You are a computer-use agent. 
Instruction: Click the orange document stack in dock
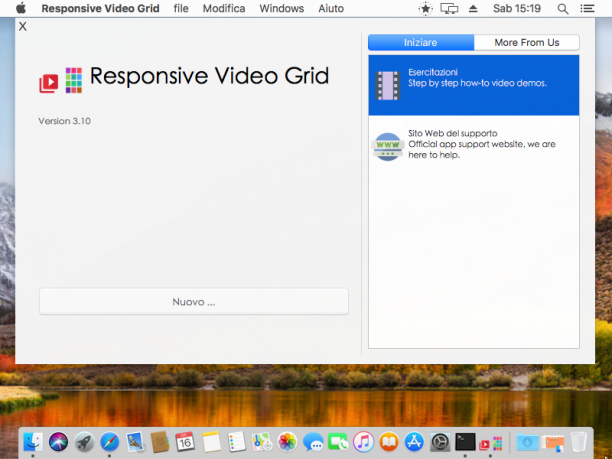[553, 443]
